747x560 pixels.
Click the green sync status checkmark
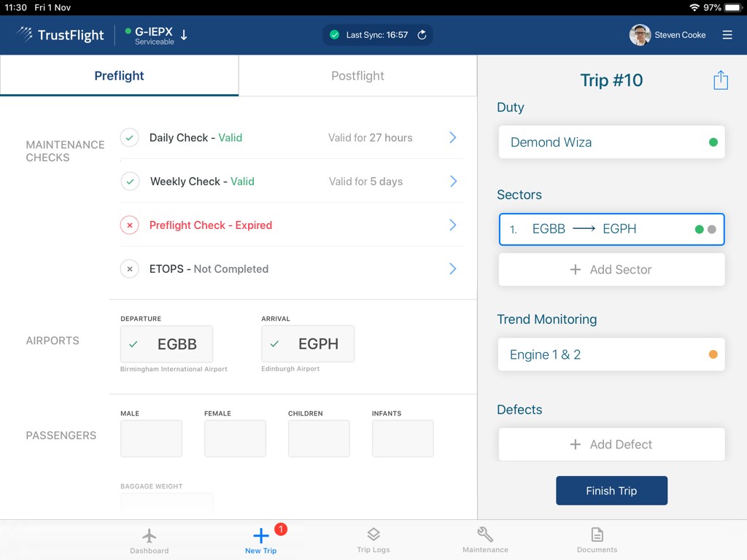[334, 35]
